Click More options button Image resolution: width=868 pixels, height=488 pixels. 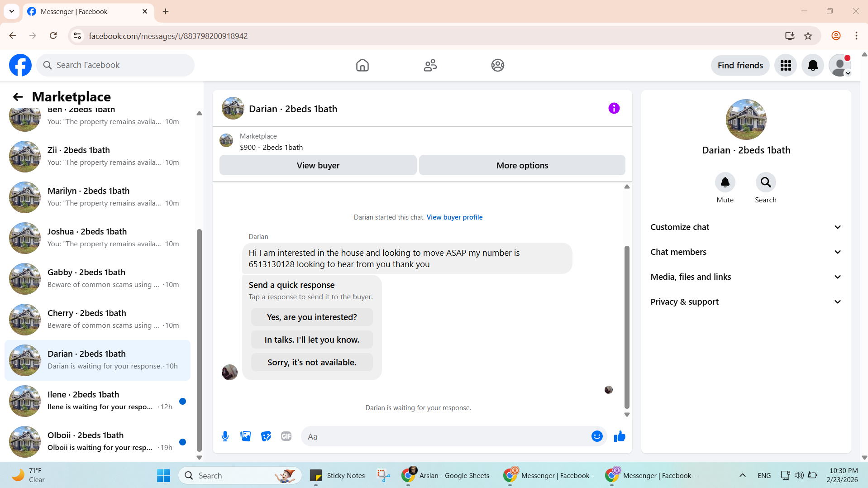[522, 165]
